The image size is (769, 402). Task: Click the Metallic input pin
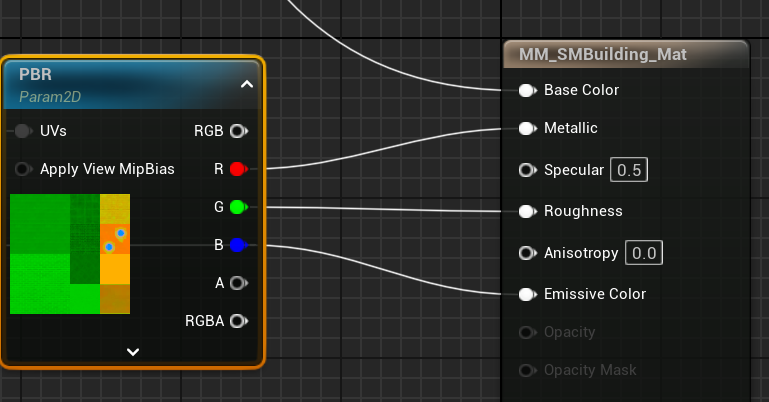click(528, 128)
